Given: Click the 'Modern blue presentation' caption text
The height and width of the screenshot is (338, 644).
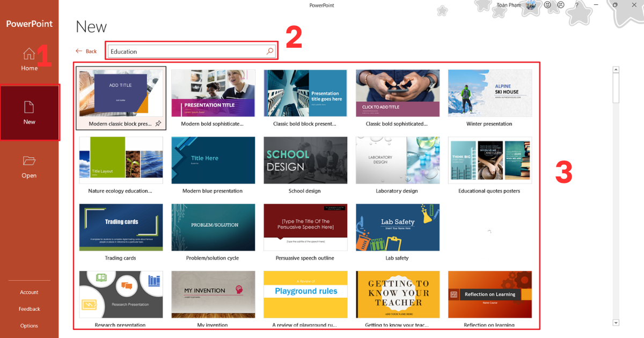Looking at the screenshot, I should (x=213, y=191).
